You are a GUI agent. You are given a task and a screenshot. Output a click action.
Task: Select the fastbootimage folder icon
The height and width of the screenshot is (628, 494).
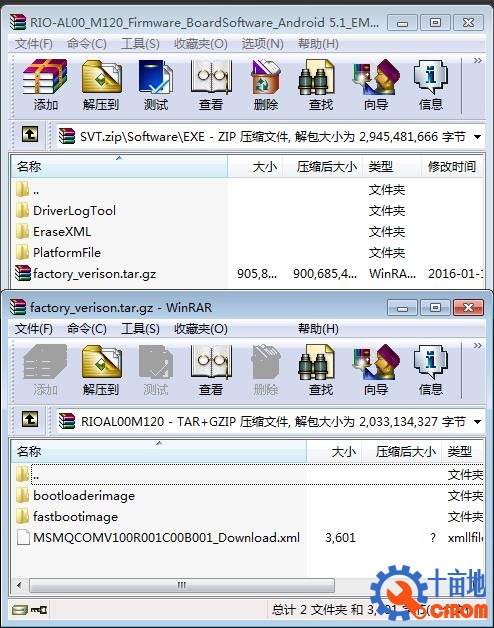[x=22, y=516]
